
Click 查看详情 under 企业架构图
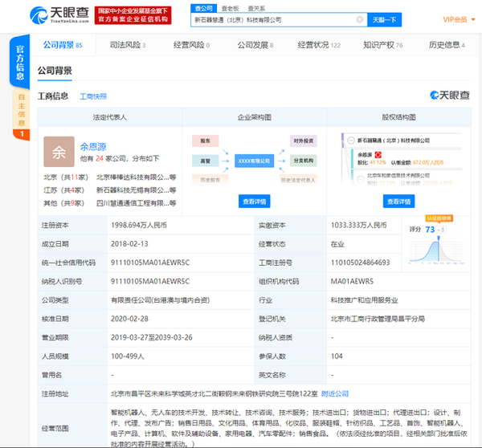coord(254,202)
